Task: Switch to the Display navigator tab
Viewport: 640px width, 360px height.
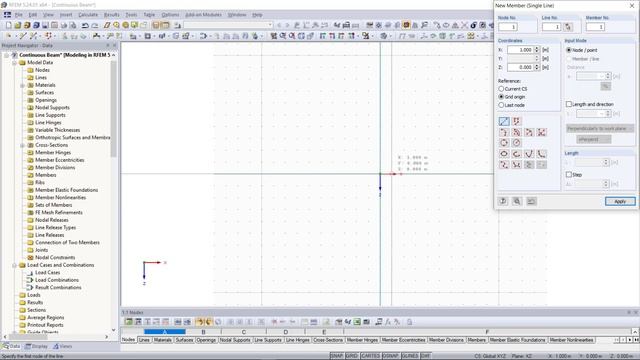Action: click(x=36, y=346)
